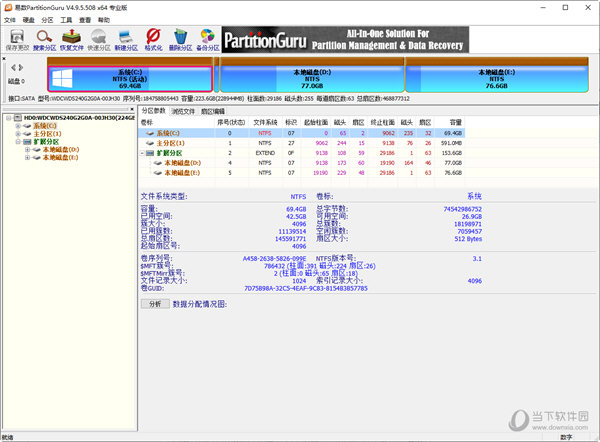Click the 容量 column header
The height and width of the screenshot is (442, 600).
click(x=450, y=122)
